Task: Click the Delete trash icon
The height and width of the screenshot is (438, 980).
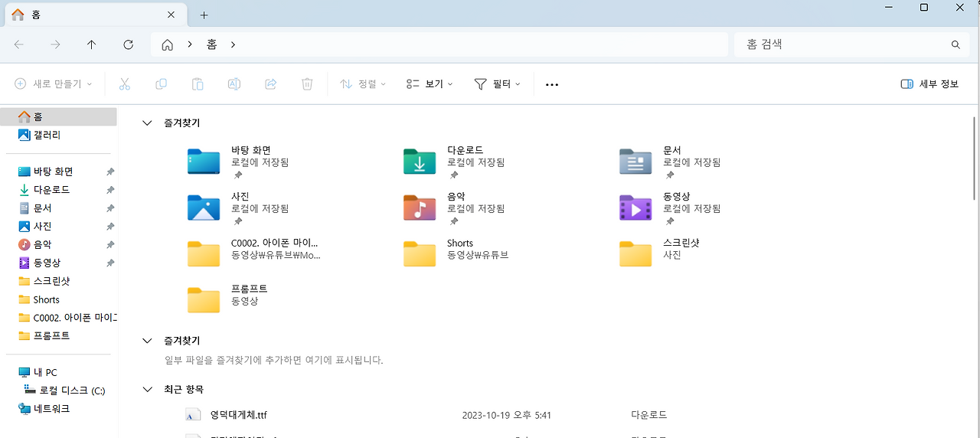Action: pyautogui.click(x=307, y=84)
